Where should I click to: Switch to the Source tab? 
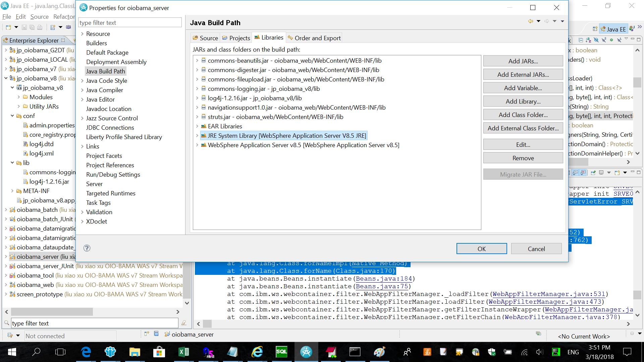[x=205, y=38]
